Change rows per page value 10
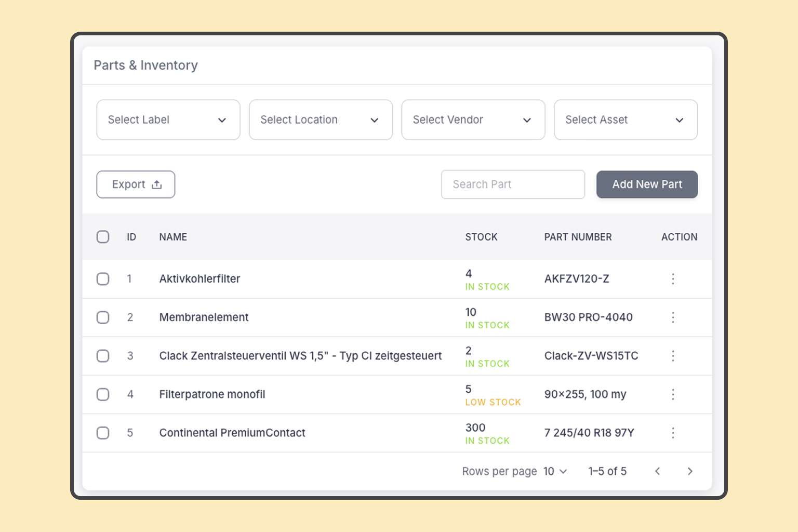Image resolution: width=798 pixels, height=532 pixels. coord(555,471)
